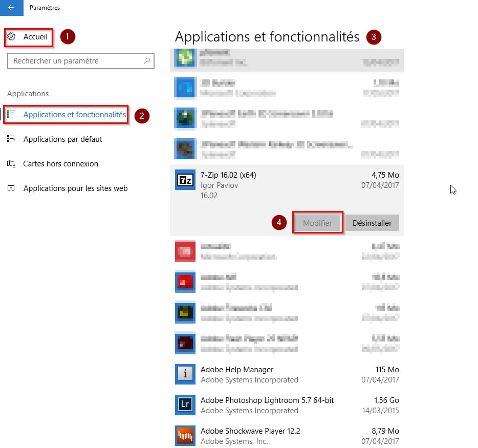
Task: Click the 07/04/2017 date in the 7-Zip row
Action: 380,185
